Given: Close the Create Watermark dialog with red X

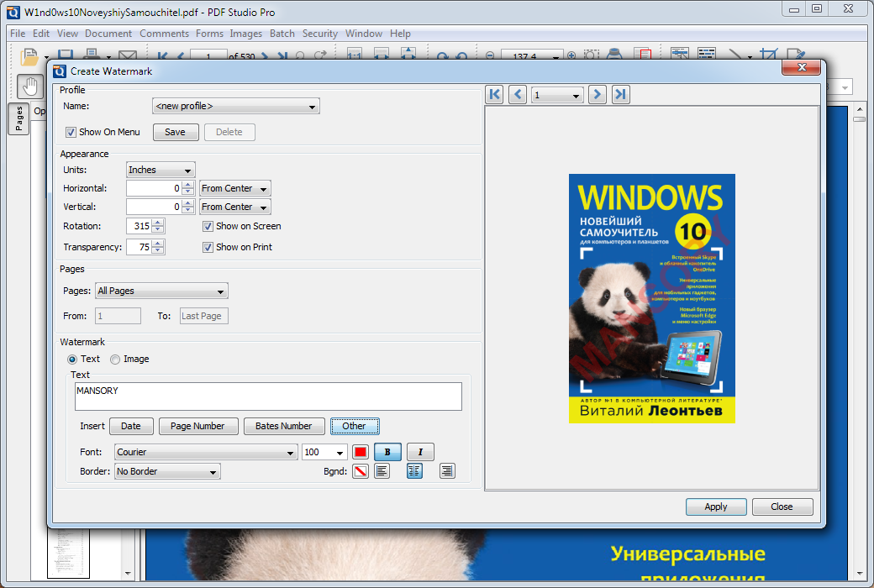Looking at the screenshot, I should 801,67.
